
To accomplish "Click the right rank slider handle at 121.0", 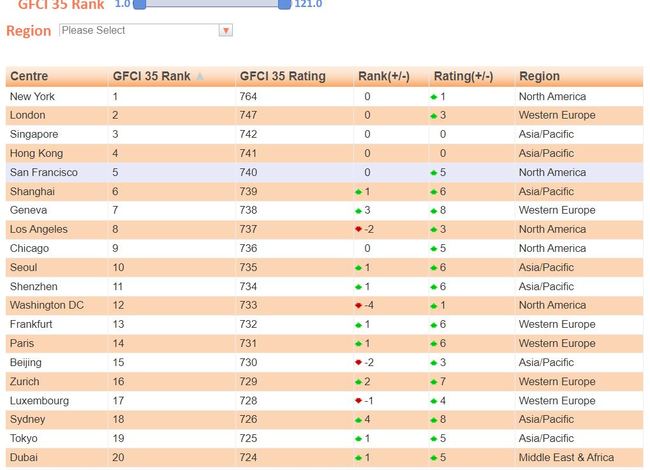I will pyautogui.click(x=284, y=4).
